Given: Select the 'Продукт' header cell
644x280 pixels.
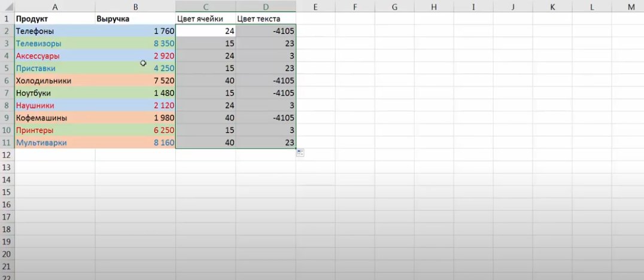Looking at the screenshot, I should [x=54, y=19].
